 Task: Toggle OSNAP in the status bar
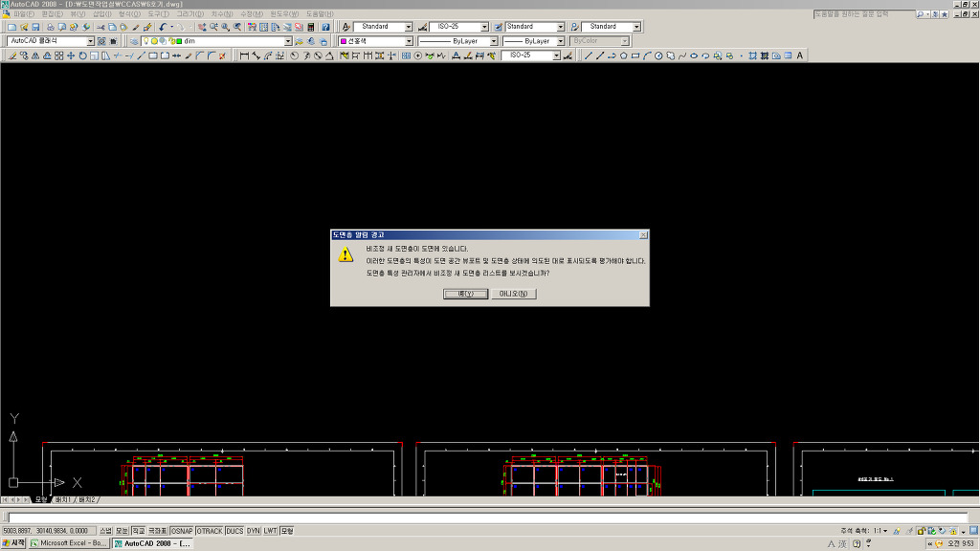pos(182,531)
